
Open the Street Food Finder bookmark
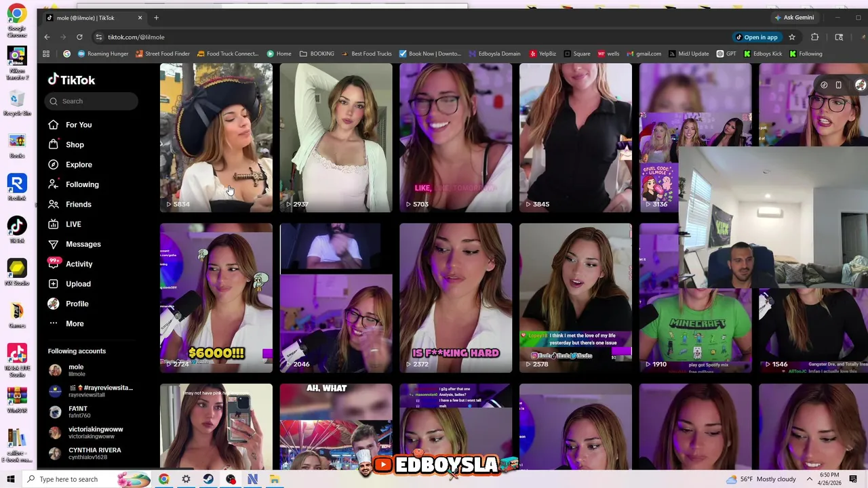[163, 54]
